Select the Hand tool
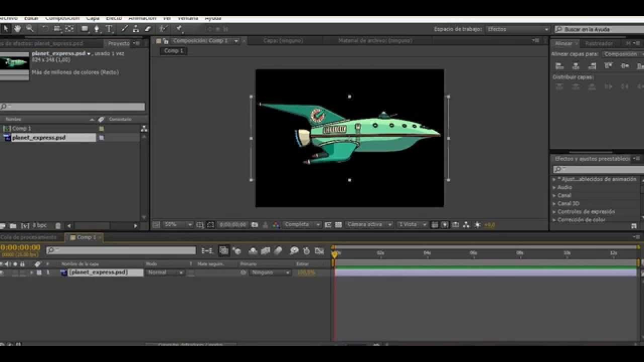Screen dimensions: 644x362 click(18, 29)
